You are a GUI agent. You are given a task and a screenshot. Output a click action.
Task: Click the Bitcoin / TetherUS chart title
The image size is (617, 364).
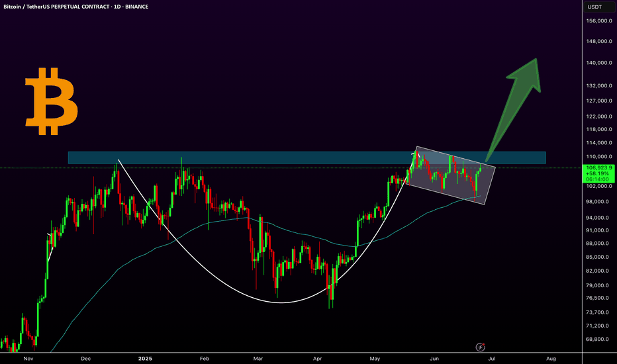[x=76, y=7]
